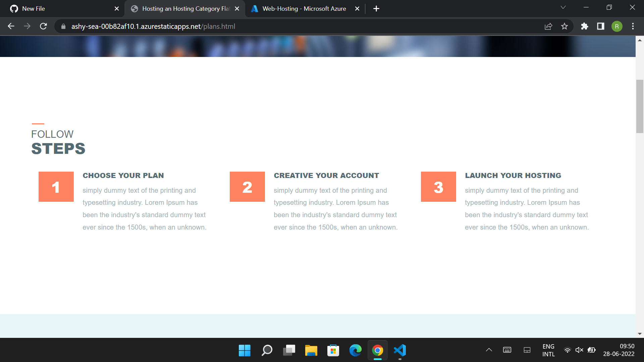Viewport: 644px width, 362px height.
Task: Open Chrome side panel
Action: tap(601, 26)
